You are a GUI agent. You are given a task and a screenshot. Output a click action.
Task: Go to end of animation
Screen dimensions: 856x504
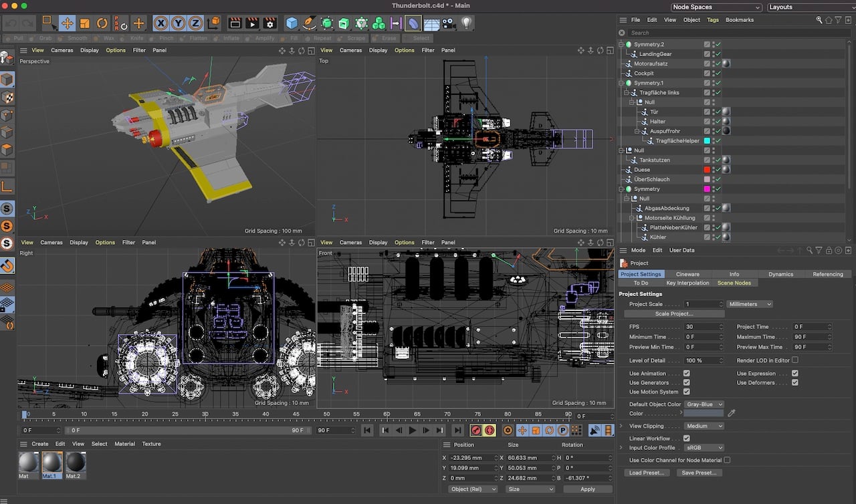pyautogui.click(x=457, y=430)
